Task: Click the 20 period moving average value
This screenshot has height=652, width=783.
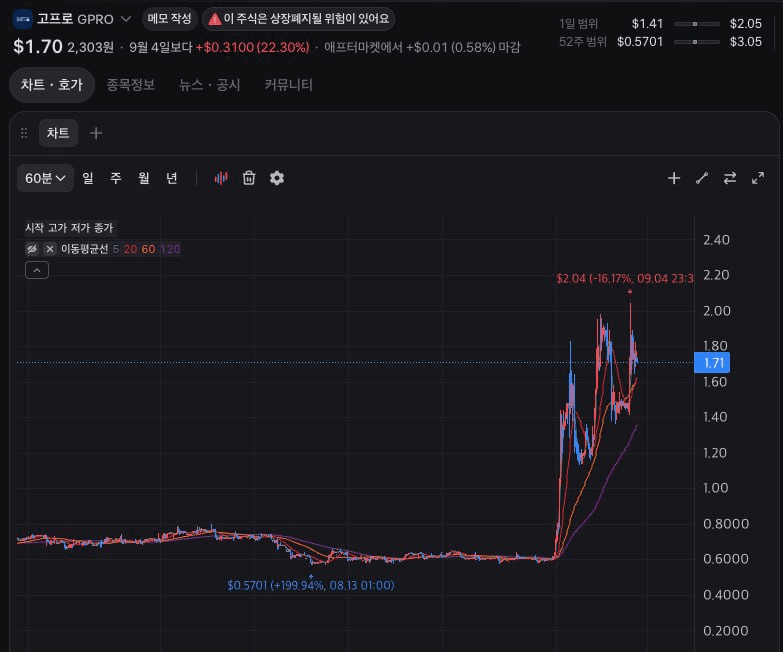Action: point(130,249)
